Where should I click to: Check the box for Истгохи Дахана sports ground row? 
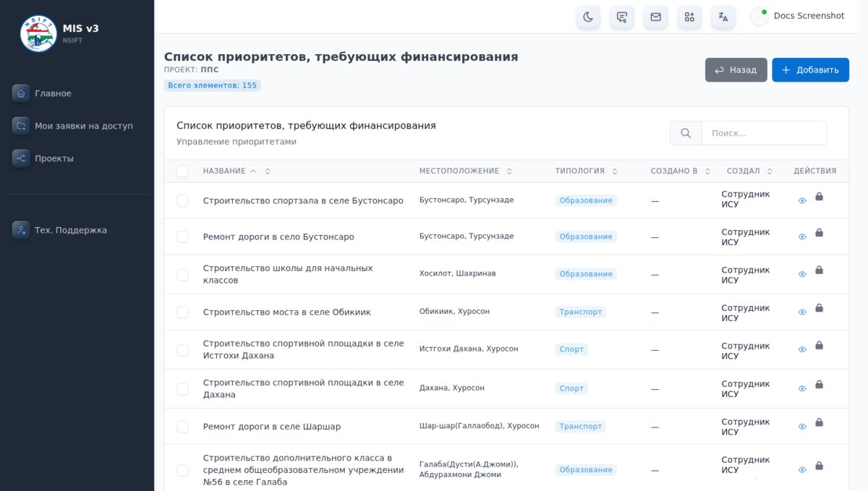coord(182,349)
